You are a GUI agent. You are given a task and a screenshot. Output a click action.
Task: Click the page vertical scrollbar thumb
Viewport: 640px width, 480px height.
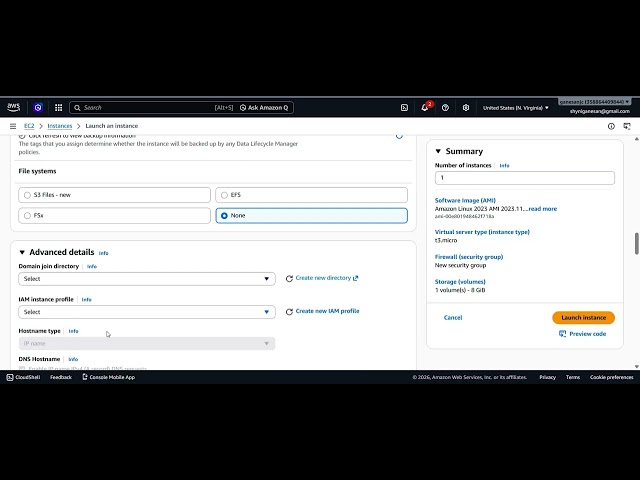pos(636,244)
